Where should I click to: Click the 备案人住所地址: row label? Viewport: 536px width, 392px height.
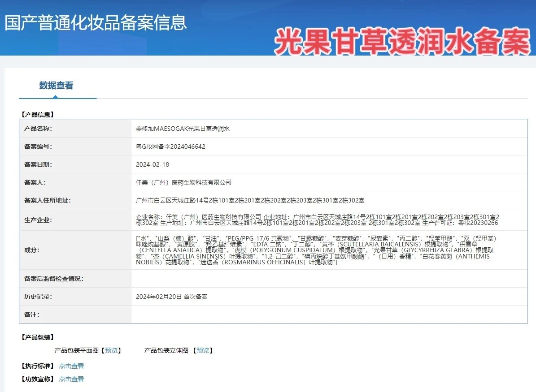point(48,200)
